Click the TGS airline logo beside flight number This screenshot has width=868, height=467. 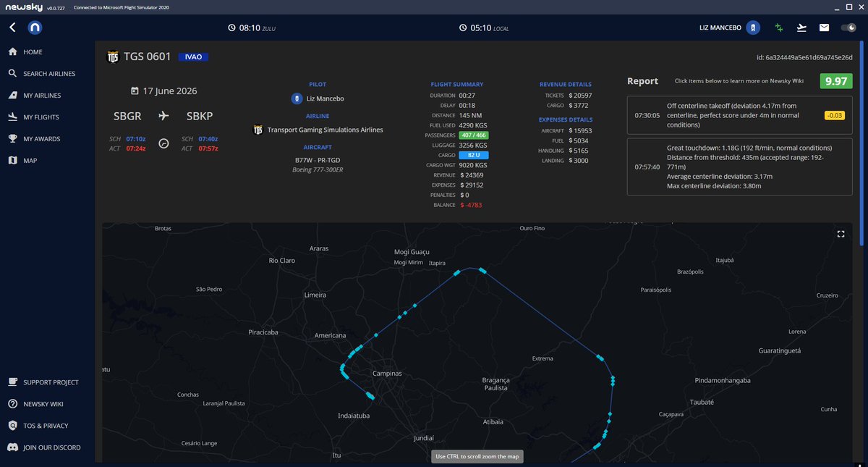coord(112,56)
